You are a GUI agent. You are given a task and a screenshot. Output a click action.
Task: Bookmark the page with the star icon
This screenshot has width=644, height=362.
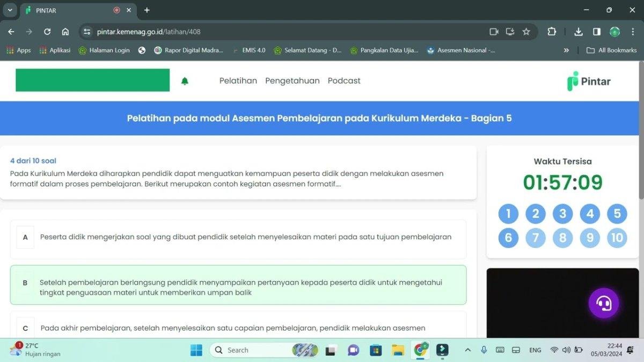point(526,32)
